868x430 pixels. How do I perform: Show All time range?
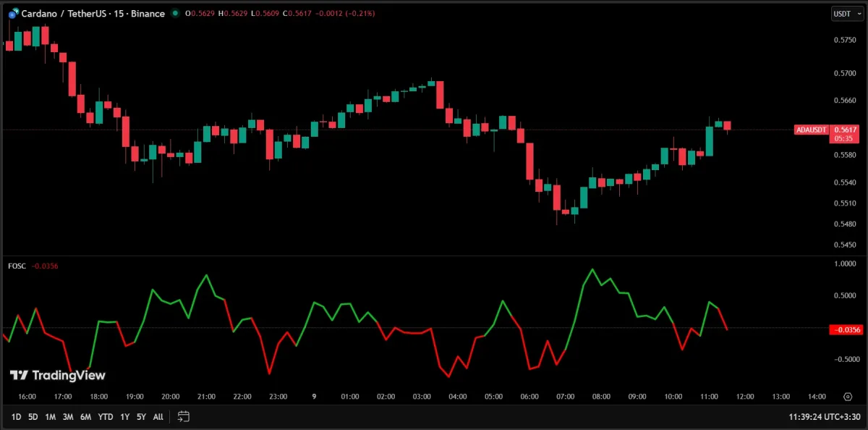(158, 417)
